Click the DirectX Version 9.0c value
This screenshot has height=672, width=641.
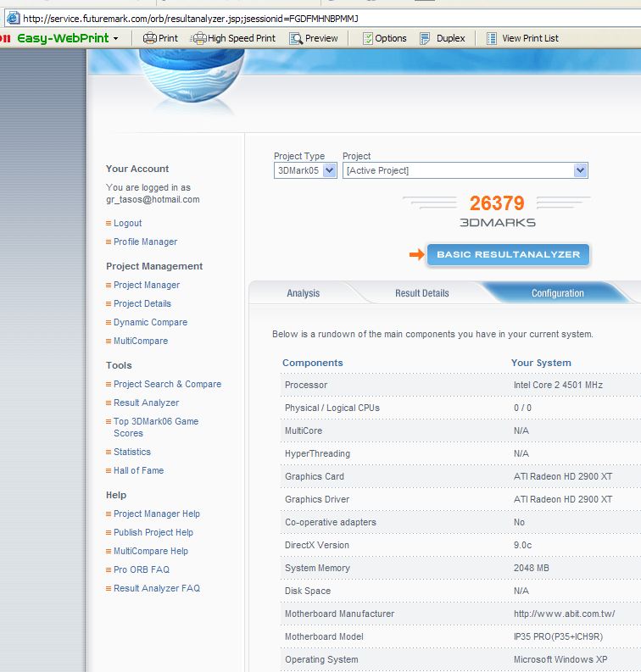coord(522,545)
